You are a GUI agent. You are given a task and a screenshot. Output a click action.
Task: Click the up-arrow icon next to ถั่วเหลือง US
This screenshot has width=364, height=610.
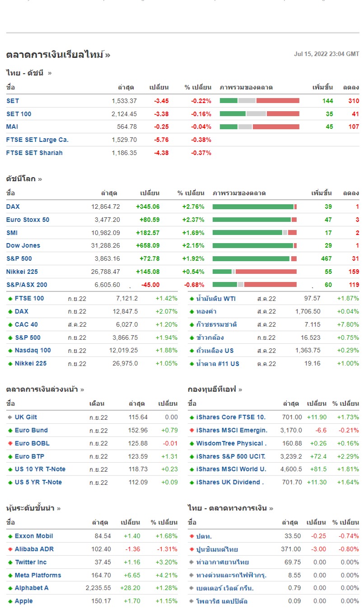(192, 351)
